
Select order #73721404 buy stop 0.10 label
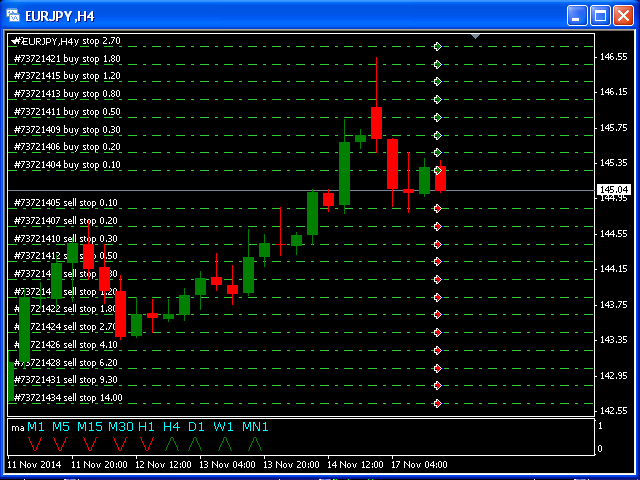point(67,165)
